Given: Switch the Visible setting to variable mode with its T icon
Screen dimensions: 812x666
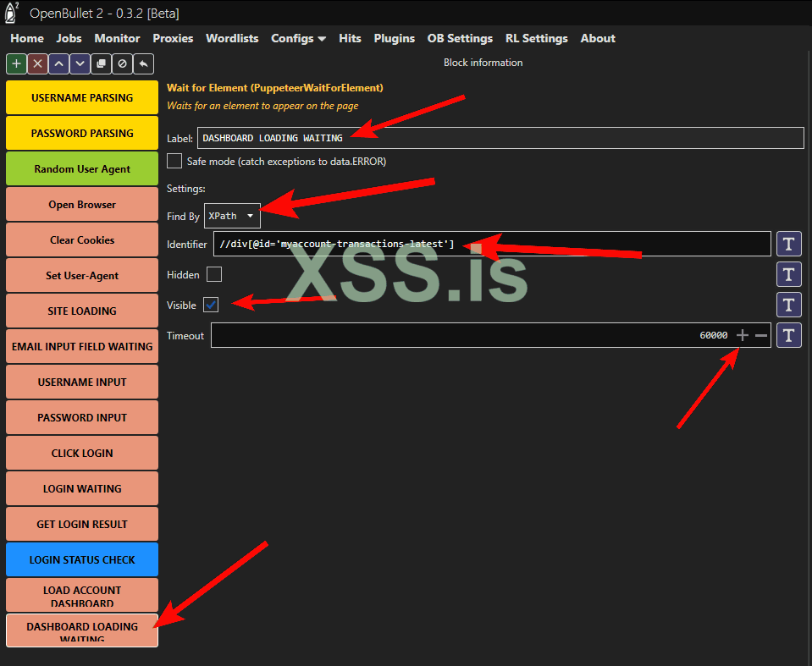Looking at the screenshot, I should point(788,305).
